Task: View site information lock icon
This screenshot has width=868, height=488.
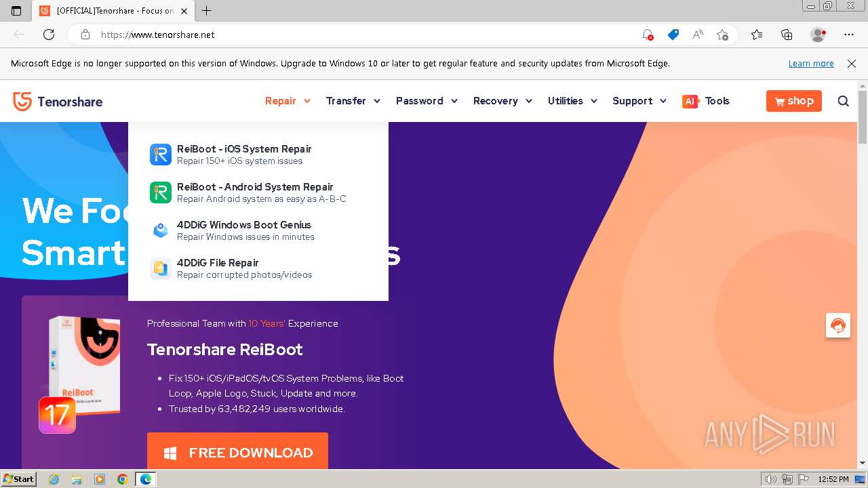Action: [x=85, y=35]
